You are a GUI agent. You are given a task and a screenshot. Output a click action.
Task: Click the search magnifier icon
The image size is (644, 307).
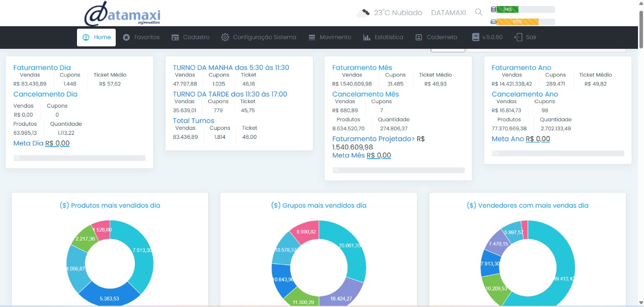[478, 12]
